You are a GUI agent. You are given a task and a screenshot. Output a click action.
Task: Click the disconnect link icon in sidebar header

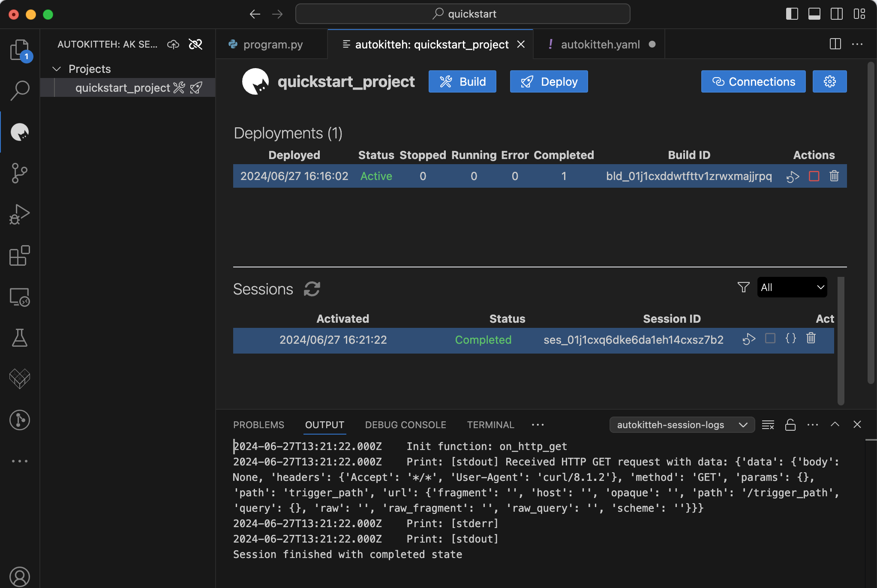(195, 44)
